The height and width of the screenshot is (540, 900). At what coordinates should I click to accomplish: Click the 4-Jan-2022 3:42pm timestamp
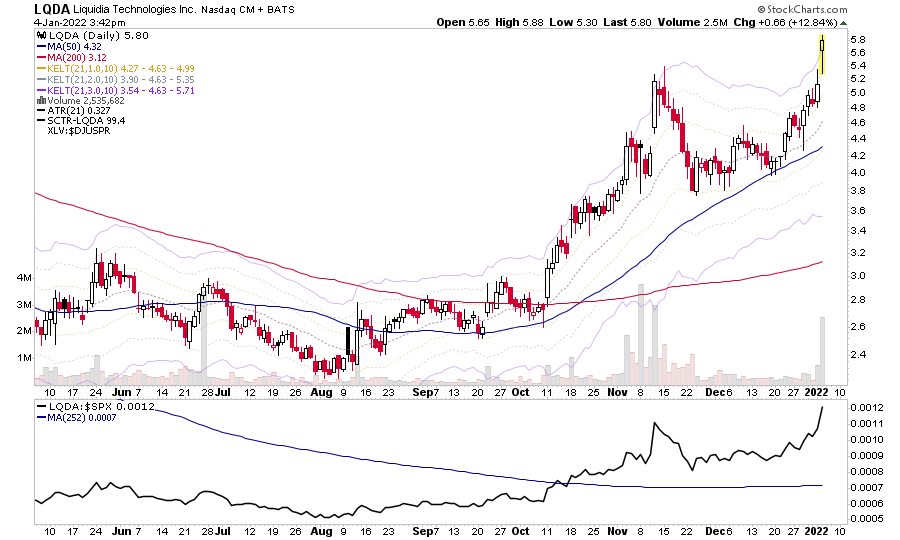click(79, 23)
